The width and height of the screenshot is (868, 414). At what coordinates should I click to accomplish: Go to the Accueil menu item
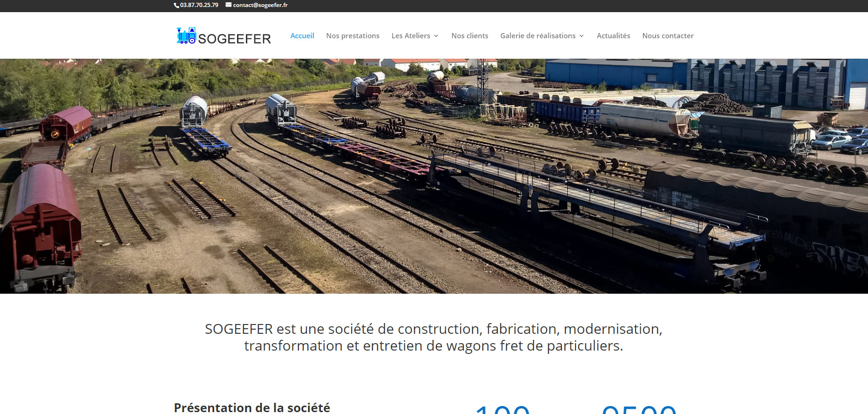[302, 35]
